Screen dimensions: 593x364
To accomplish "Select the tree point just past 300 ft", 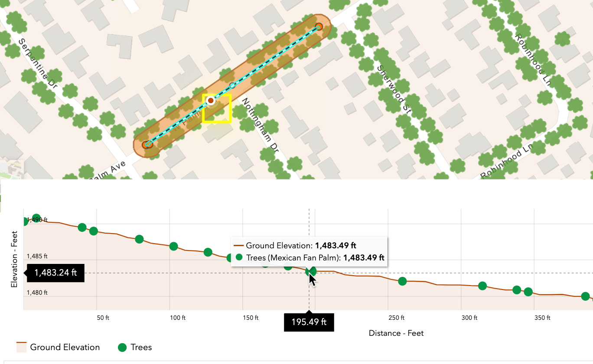I will point(482,286).
